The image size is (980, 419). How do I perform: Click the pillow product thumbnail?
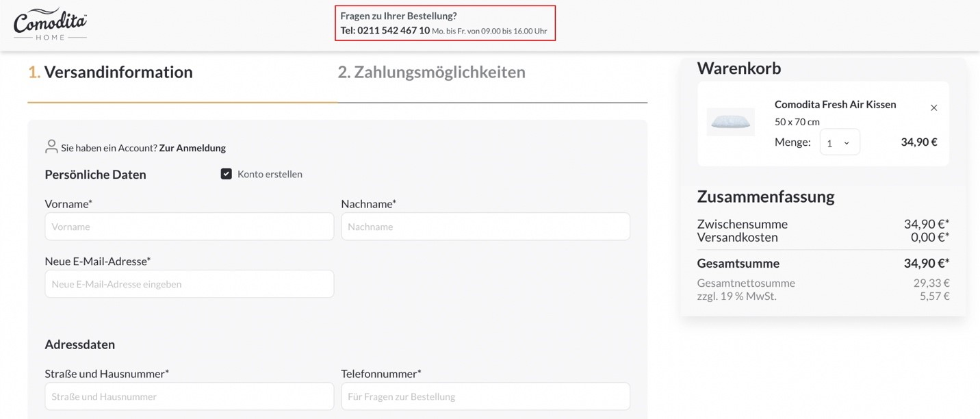730,122
